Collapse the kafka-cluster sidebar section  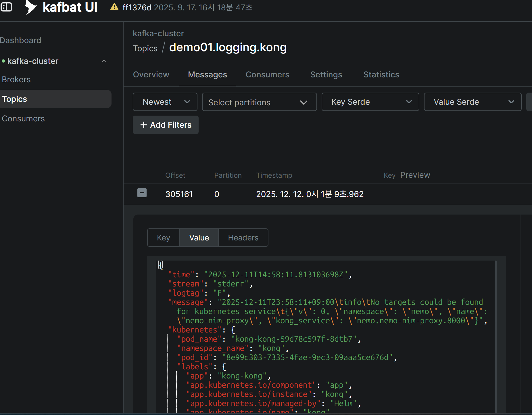pyautogui.click(x=104, y=61)
